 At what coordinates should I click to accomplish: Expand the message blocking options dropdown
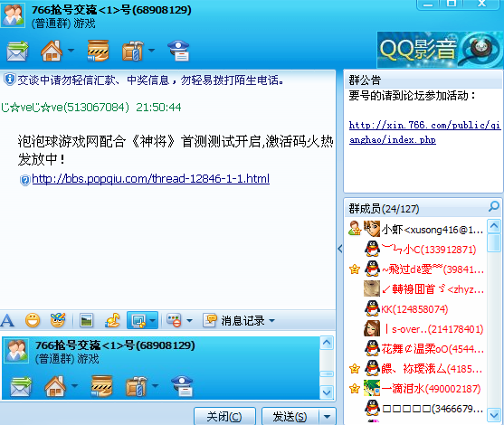click(189, 321)
